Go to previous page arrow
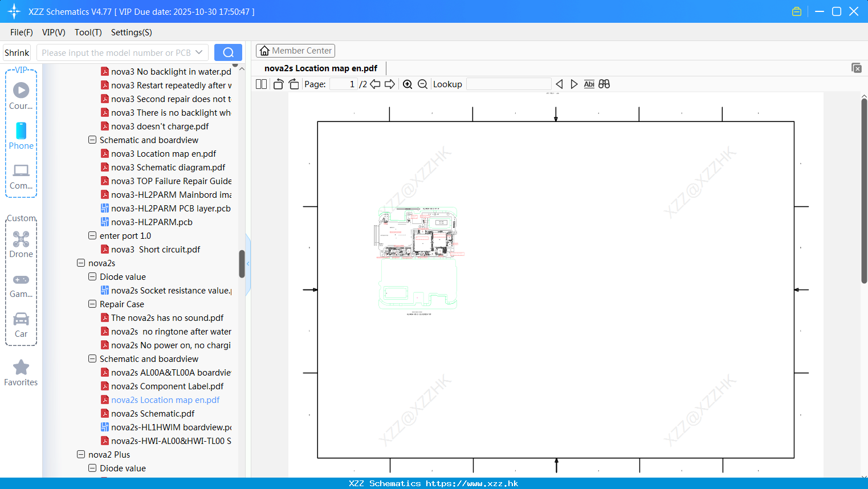868x489 pixels. click(x=375, y=84)
